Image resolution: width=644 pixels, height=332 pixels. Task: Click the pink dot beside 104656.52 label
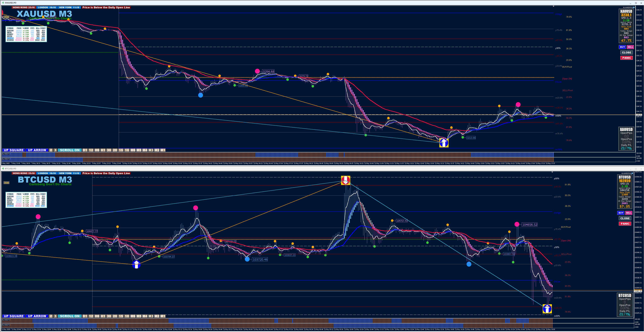point(517,224)
